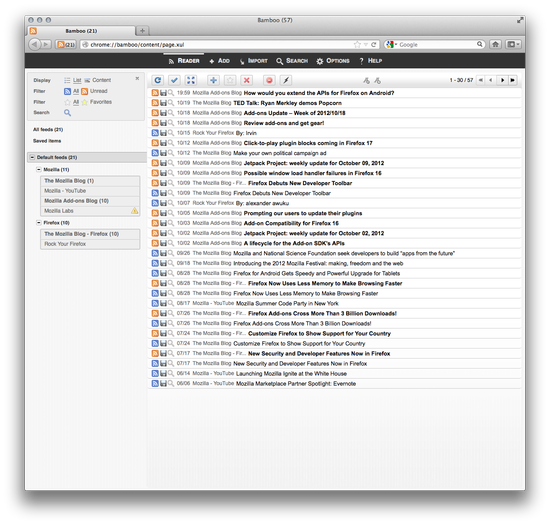Click the star favorite toolbar icon
The width and height of the screenshot is (550, 525).
pos(230,80)
